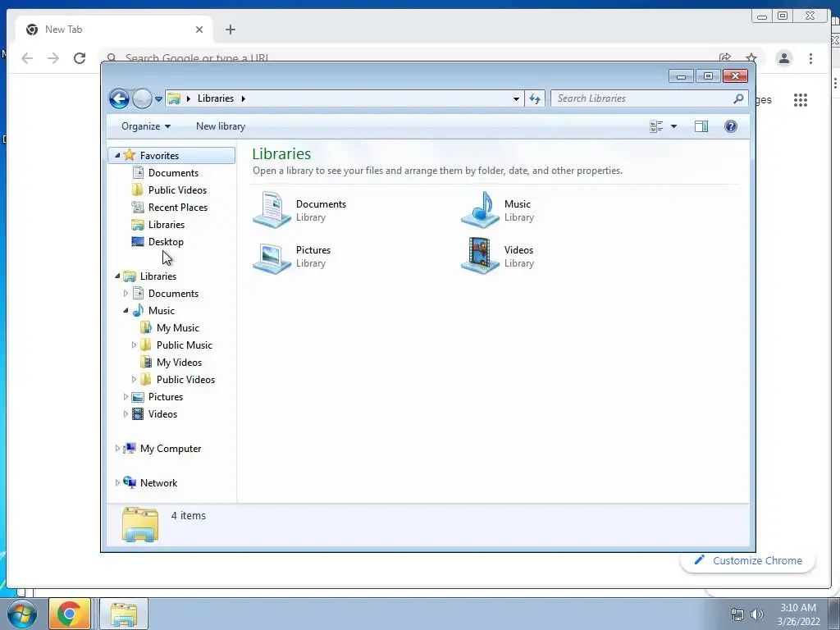Open the Windows Start menu

pyautogui.click(x=22, y=614)
